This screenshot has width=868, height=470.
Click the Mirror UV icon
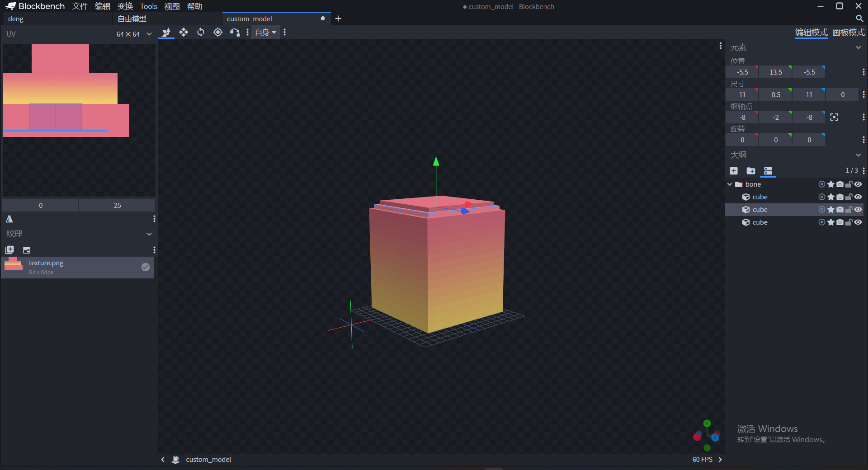click(x=9, y=219)
